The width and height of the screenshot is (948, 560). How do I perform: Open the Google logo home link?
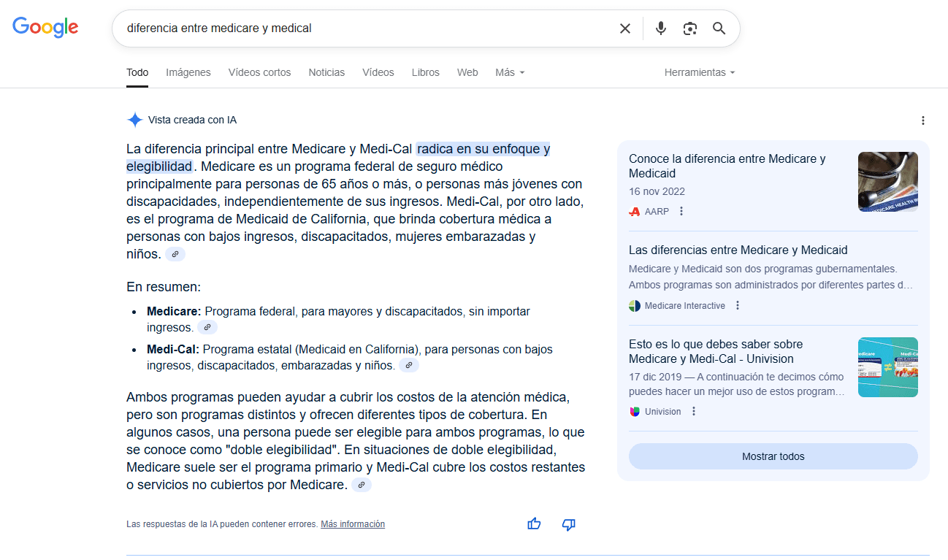(45, 28)
